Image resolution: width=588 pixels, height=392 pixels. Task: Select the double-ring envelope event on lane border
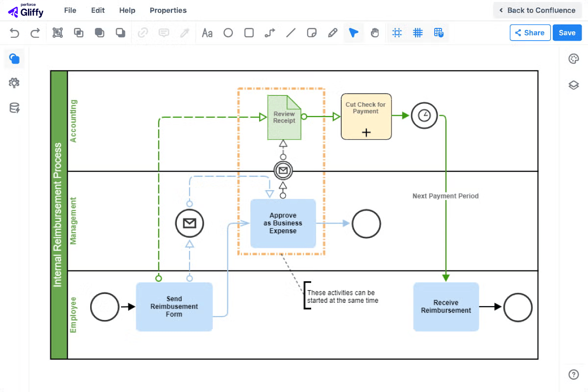[283, 171]
